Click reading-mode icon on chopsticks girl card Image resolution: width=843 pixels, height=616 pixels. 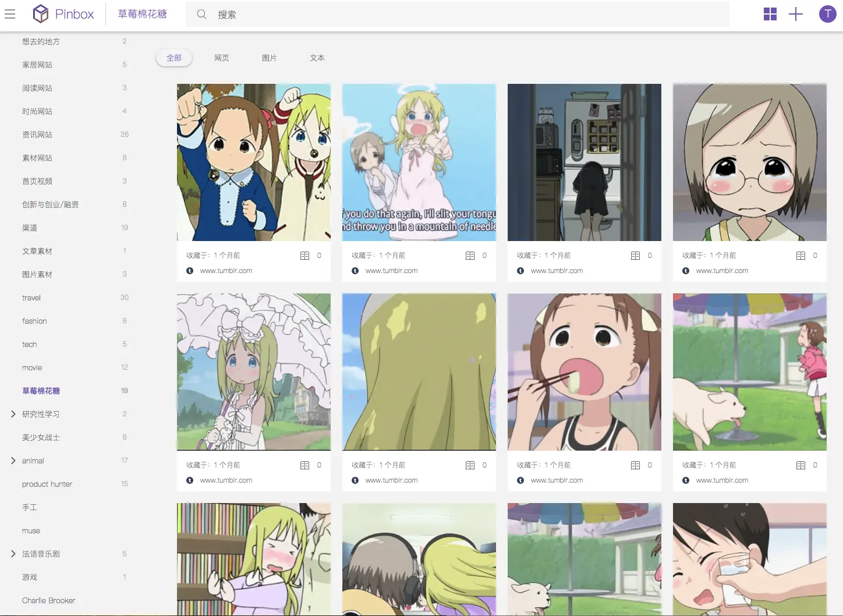635,465
